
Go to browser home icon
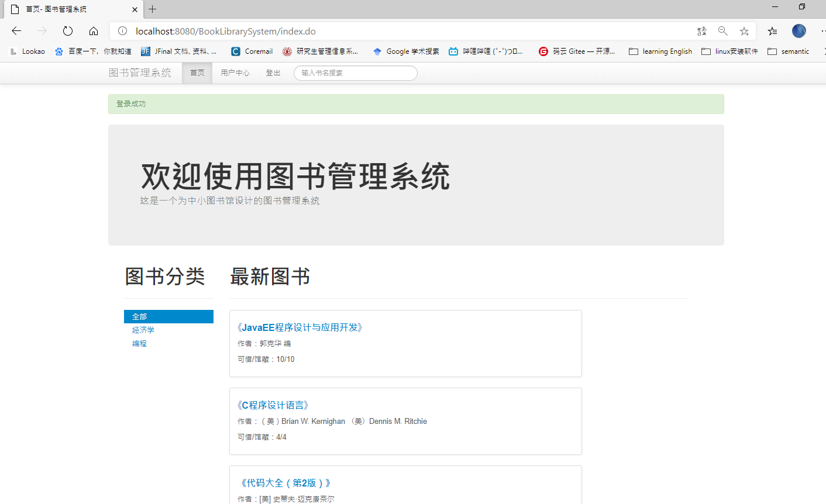(x=94, y=31)
